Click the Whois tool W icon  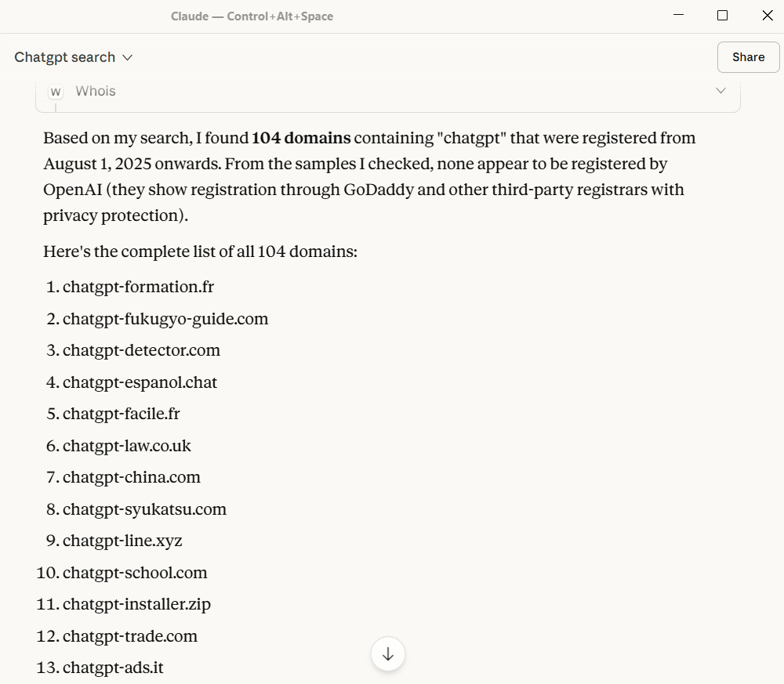tap(55, 92)
